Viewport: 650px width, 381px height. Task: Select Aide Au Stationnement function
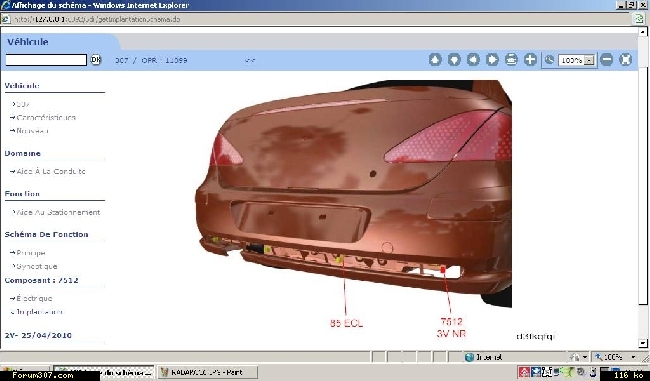[x=58, y=212]
